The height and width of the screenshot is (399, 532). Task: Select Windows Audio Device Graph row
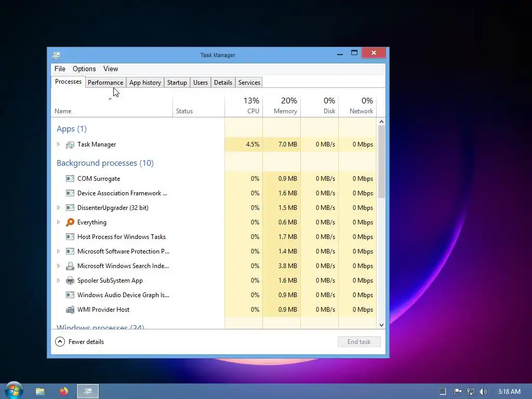pos(214,295)
